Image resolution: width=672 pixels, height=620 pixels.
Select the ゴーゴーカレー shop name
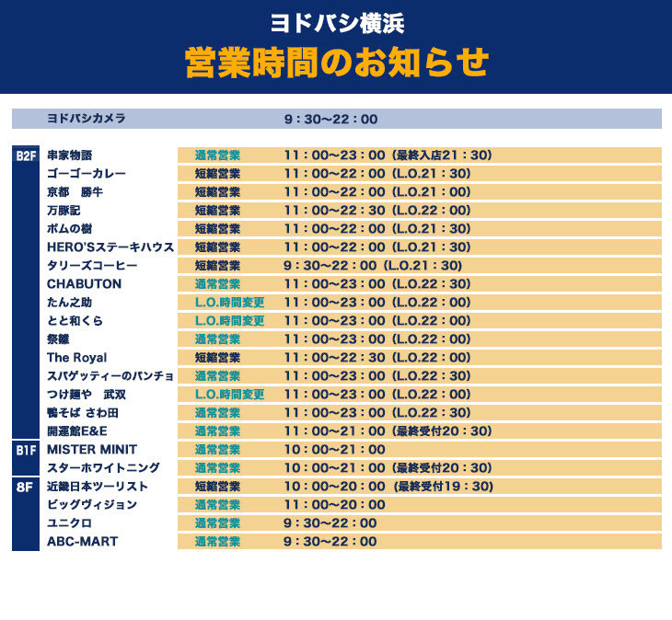[x=87, y=174]
